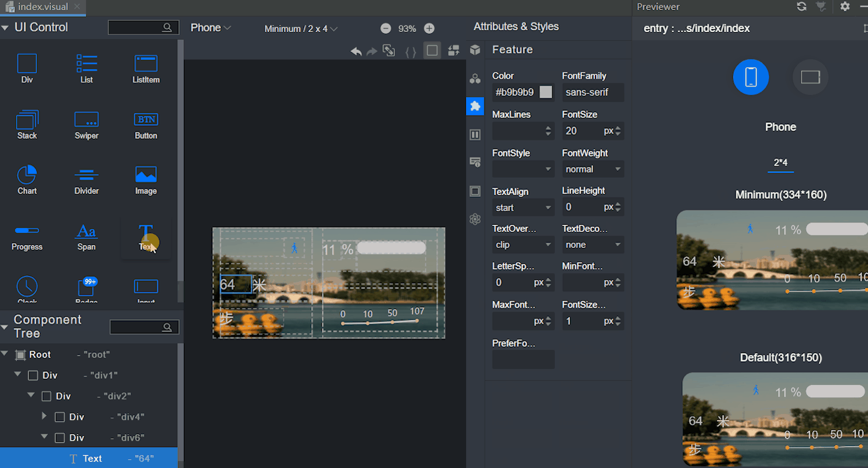Open the card-with-info attributes tab
The image size is (868, 468).
coord(475,162)
